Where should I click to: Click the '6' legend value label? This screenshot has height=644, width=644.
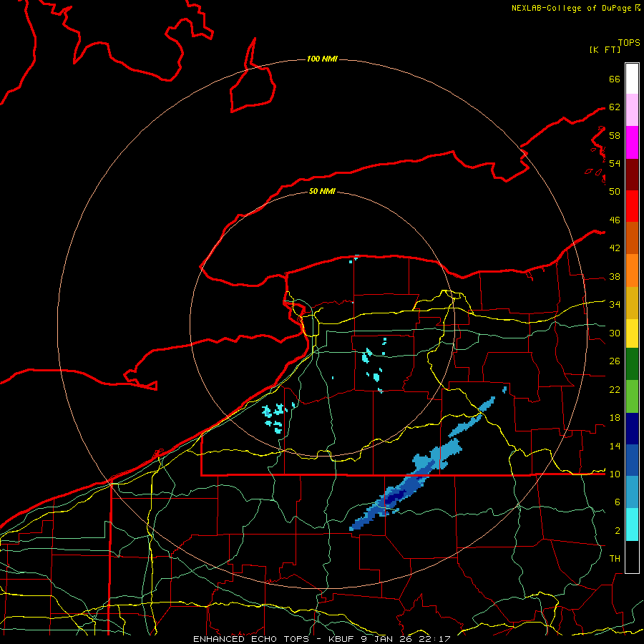pyautogui.click(x=618, y=502)
